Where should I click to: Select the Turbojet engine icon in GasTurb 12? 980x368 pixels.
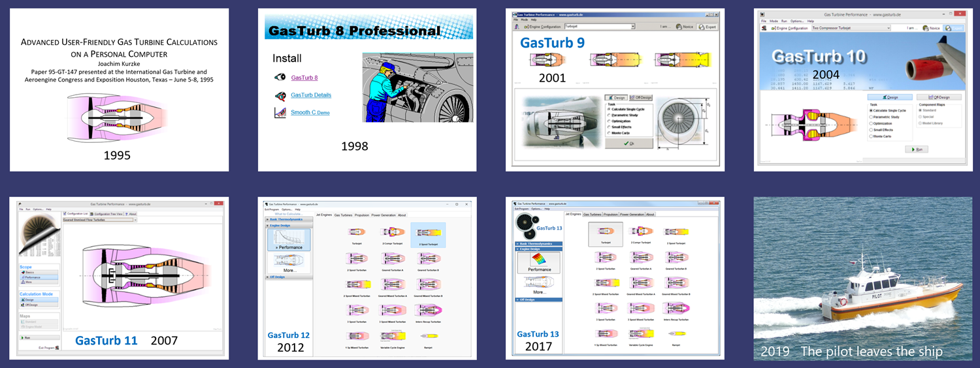(357, 232)
